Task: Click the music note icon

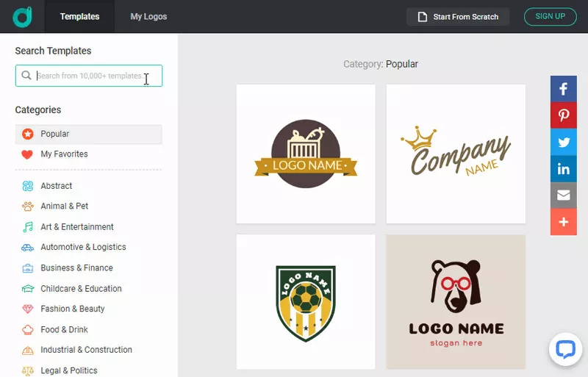Action: 28,227
